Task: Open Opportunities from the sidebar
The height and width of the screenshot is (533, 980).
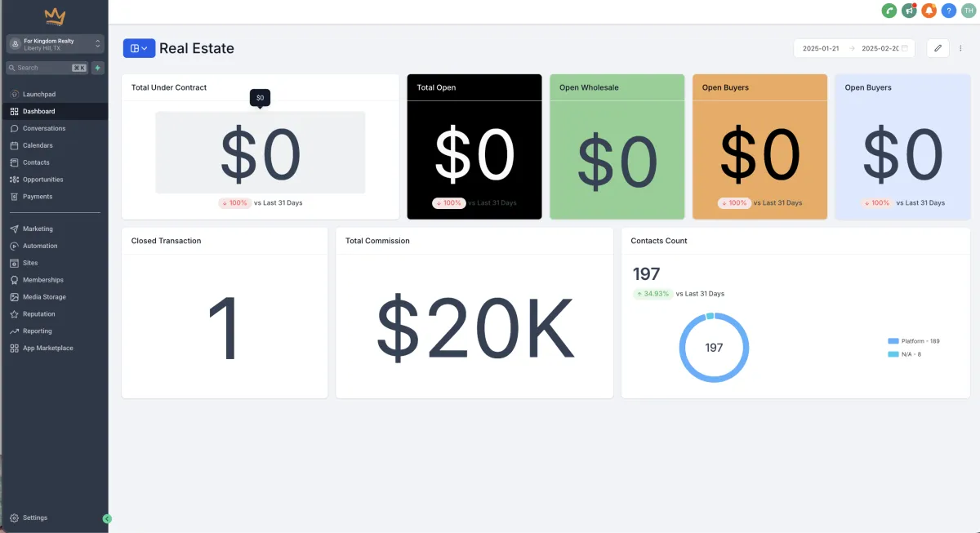Action: (42, 180)
